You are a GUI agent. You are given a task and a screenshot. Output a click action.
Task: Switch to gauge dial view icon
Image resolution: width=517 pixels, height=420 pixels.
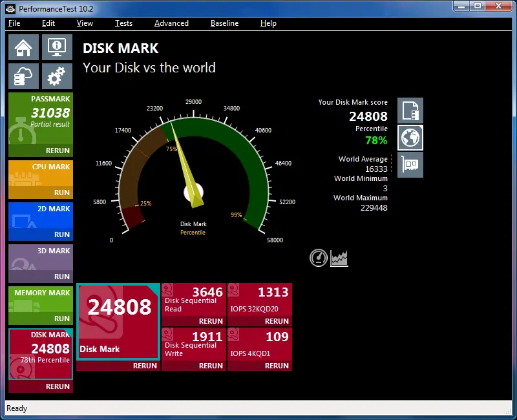tap(319, 258)
